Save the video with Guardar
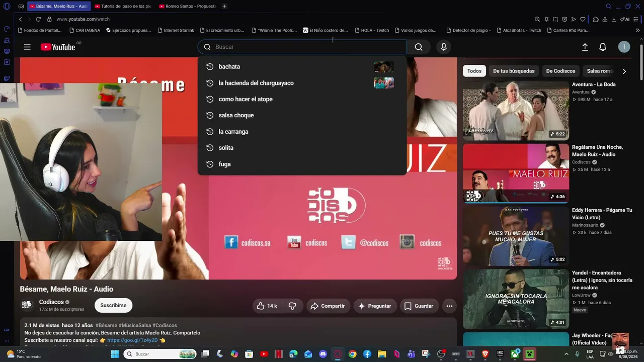The image size is (644, 362). tap(419, 306)
